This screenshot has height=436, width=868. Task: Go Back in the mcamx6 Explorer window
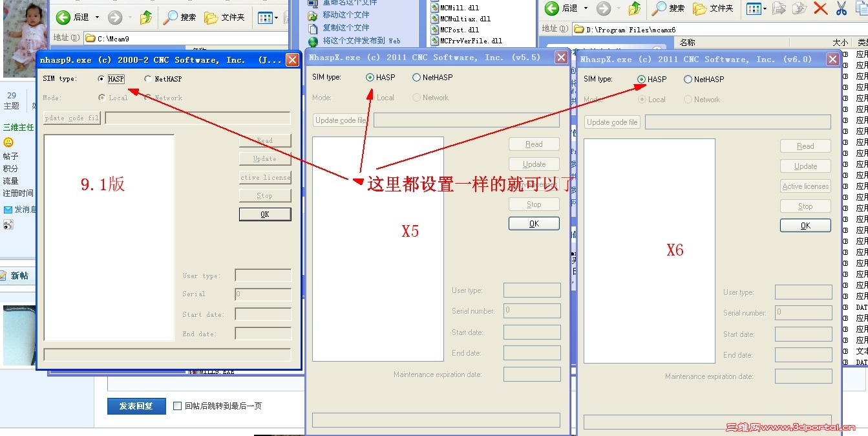tap(551, 8)
